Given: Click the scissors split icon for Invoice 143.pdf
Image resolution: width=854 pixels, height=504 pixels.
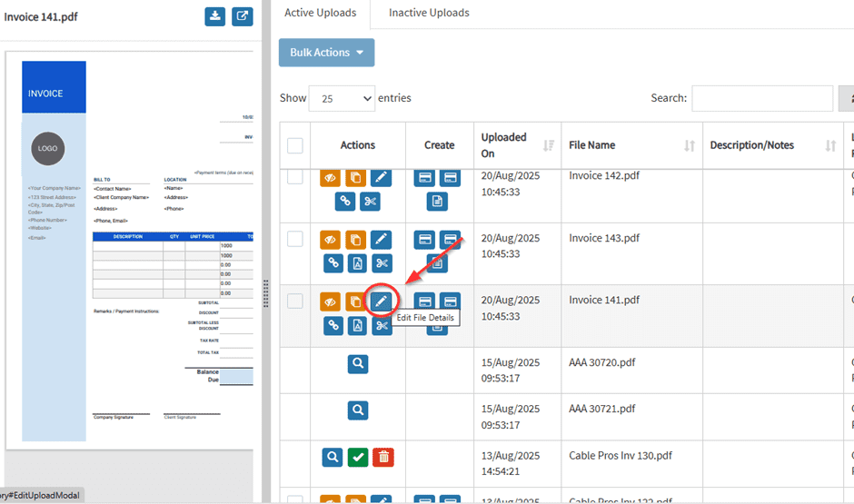Looking at the screenshot, I should [x=382, y=263].
